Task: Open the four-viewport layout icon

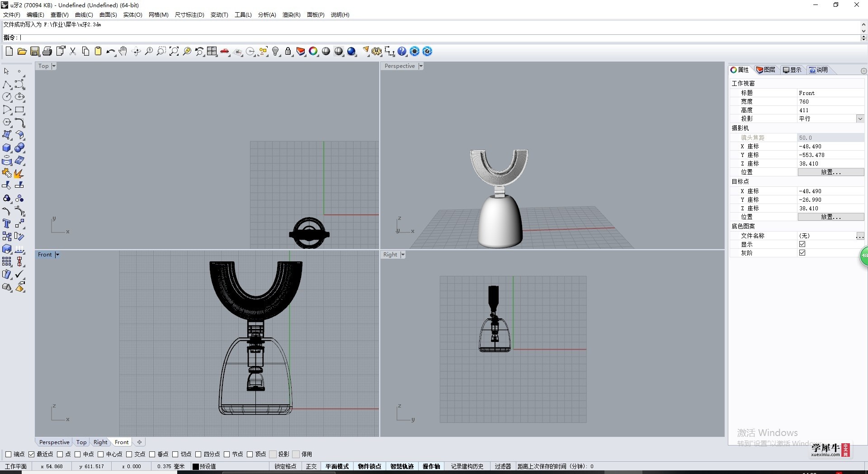Action: (x=212, y=51)
